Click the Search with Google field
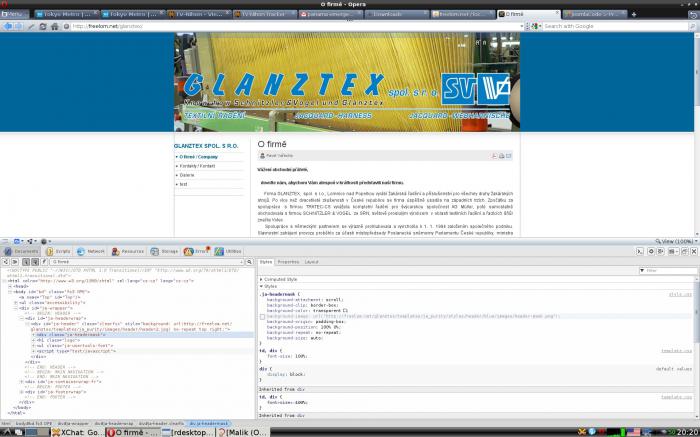The image size is (700, 437). (x=615, y=26)
